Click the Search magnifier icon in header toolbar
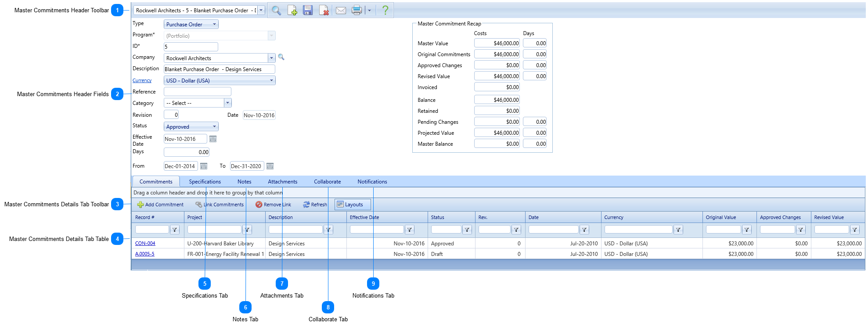The image size is (868, 327). pyautogui.click(x=276, y=11)
